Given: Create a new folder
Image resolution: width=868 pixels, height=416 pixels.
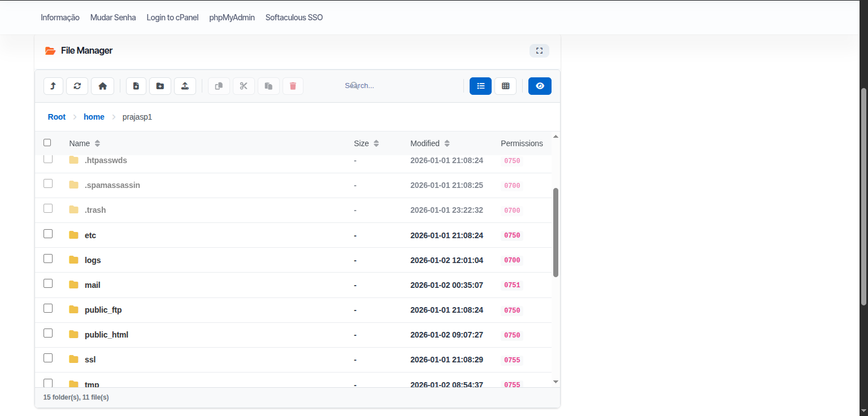Looking at the screenshot, I should (160, 86).
